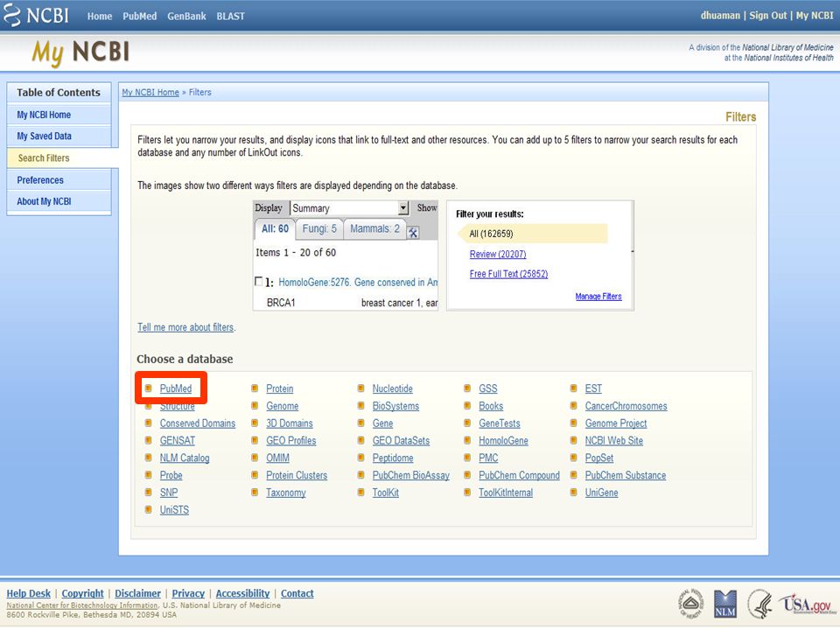Open GenBank in the top navigation bar

coord(186,16)
